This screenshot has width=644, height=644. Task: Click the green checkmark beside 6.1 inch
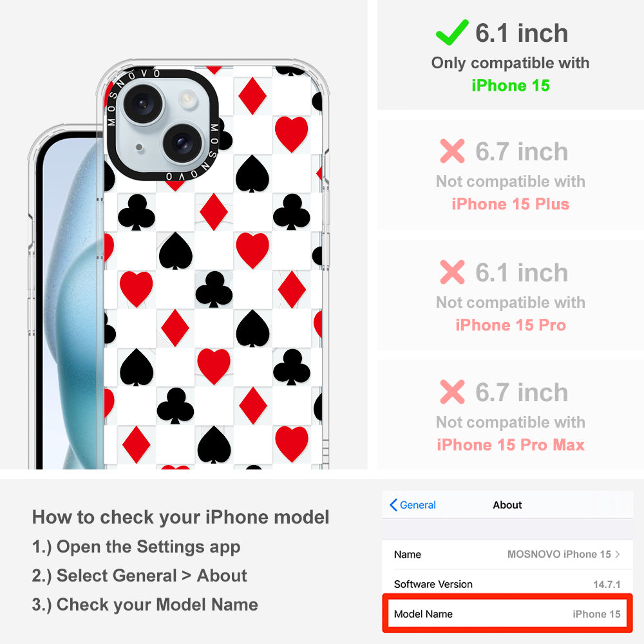(x=452, y=32)
